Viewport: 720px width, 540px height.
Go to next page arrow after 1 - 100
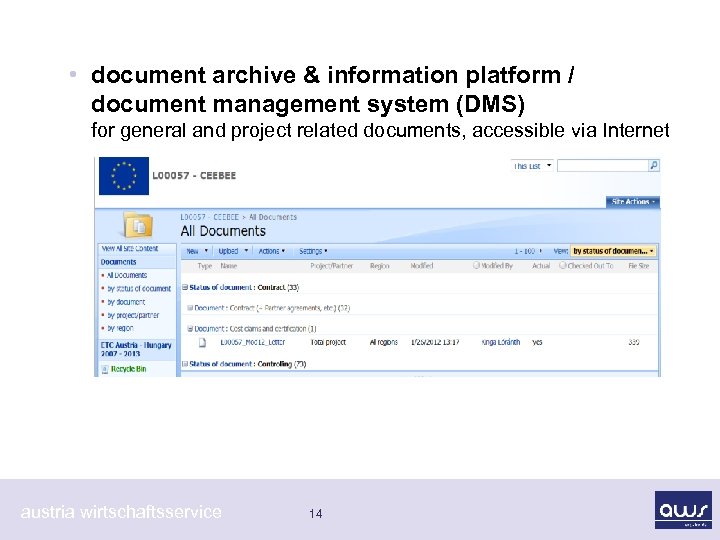coord(540,251)
